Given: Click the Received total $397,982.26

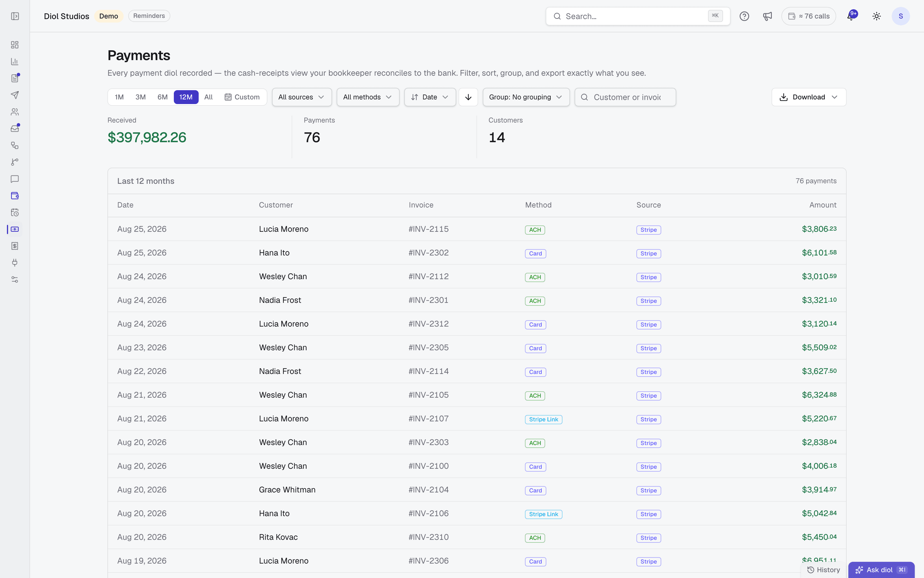Looking at the screenshot, I should 147,137.
